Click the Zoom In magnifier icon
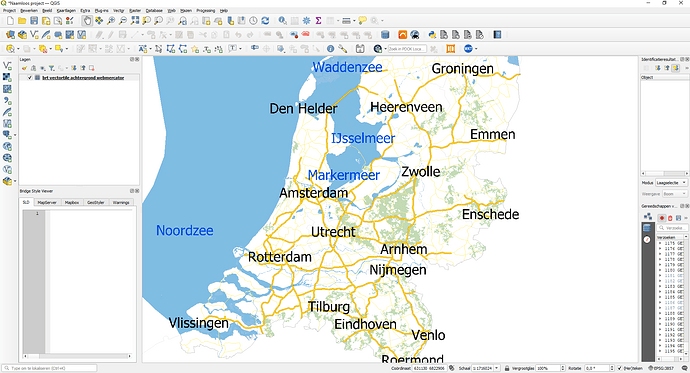Image resolution: width=690 pixels, height=373 pixels. [x=111, y=21]
